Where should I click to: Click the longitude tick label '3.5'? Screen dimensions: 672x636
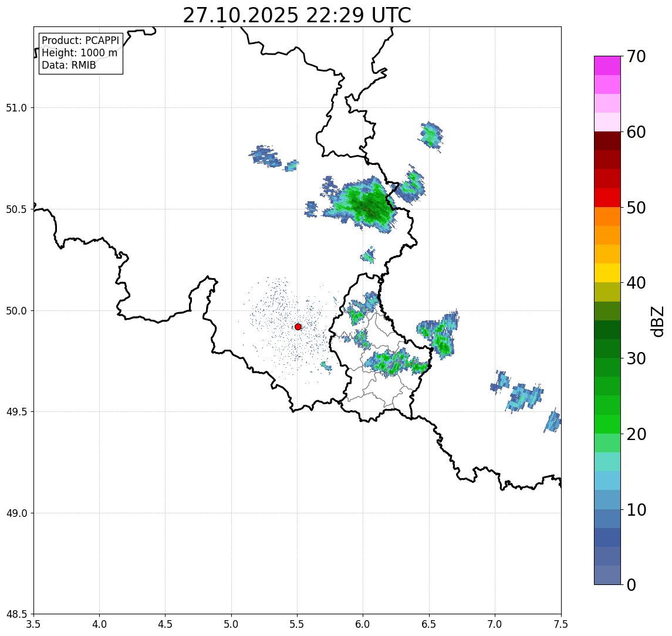(33, 624)
